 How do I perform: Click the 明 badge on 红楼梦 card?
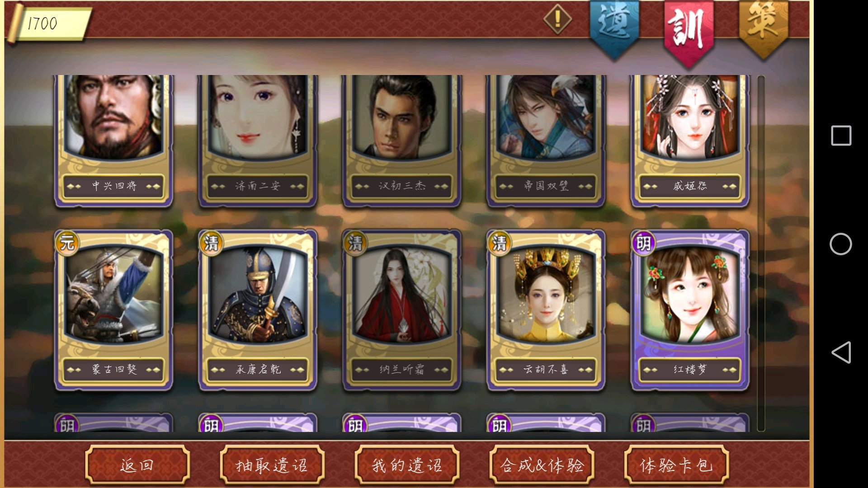pyautogui.click(x=643, y=243)
